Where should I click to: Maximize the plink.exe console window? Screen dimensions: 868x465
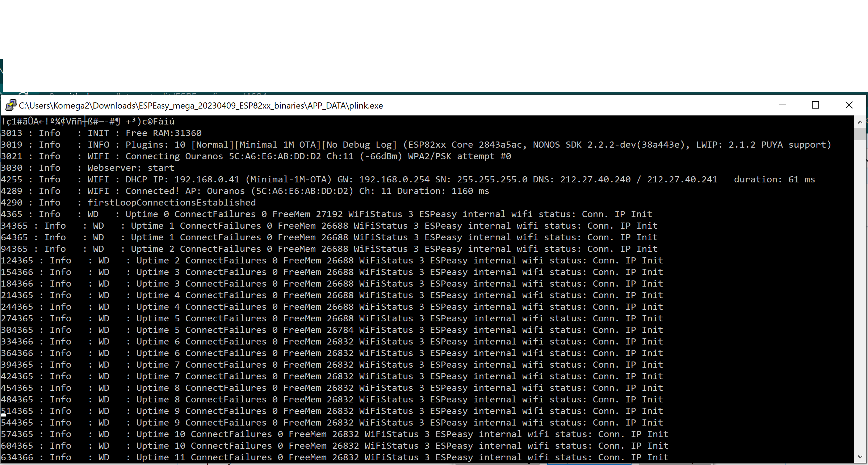(x=815, y=105)
